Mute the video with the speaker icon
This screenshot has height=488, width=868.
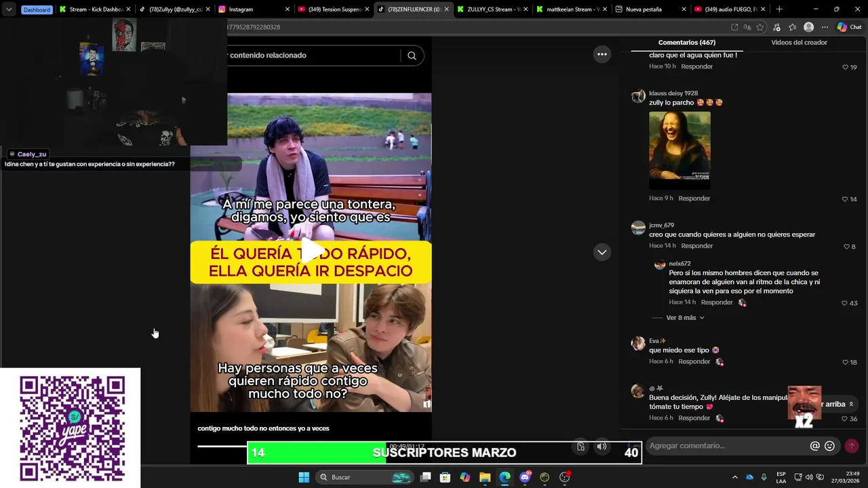(x=601, y=447)
